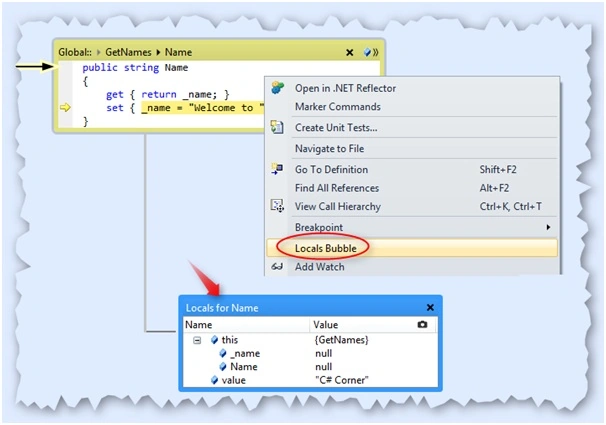Select the value row in Locals

click(310, 380)
